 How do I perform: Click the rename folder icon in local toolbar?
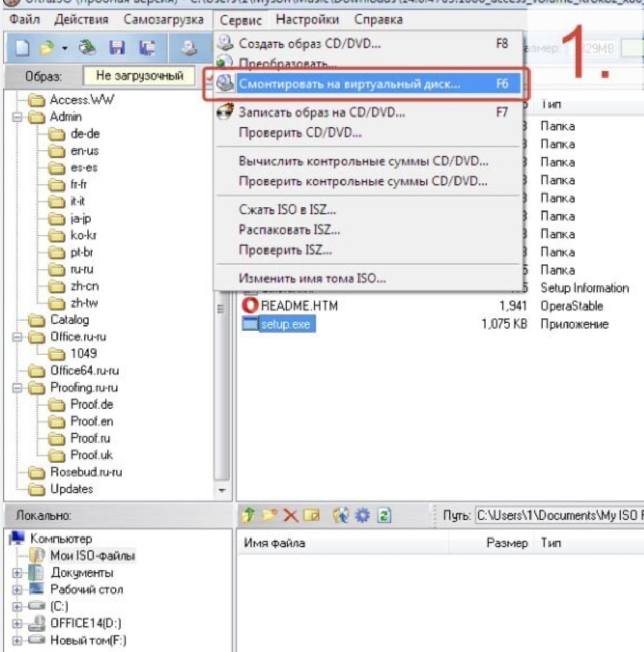[x=311, y=515]
